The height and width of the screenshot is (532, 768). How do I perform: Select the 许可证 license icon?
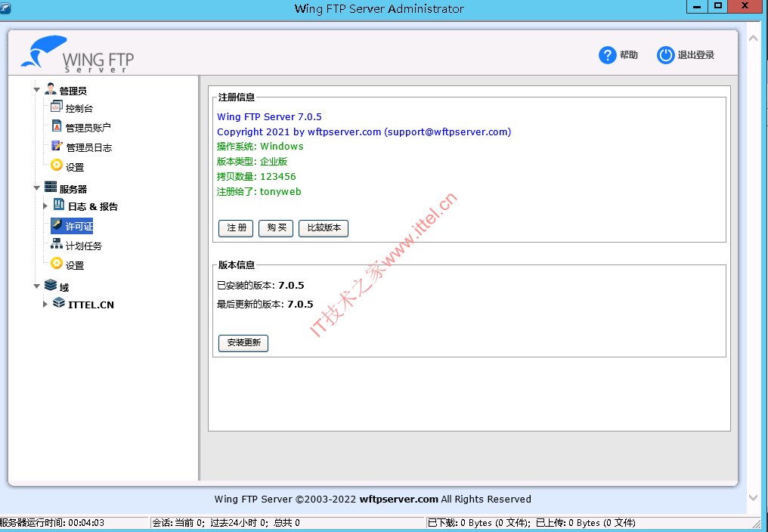point(57,225)
